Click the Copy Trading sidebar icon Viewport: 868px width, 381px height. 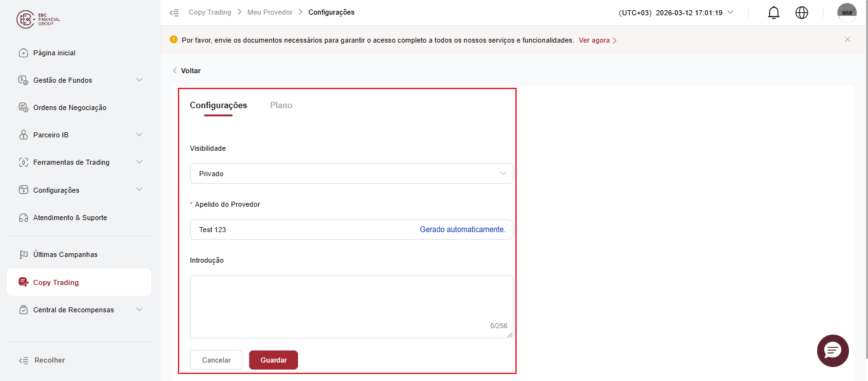24,282
